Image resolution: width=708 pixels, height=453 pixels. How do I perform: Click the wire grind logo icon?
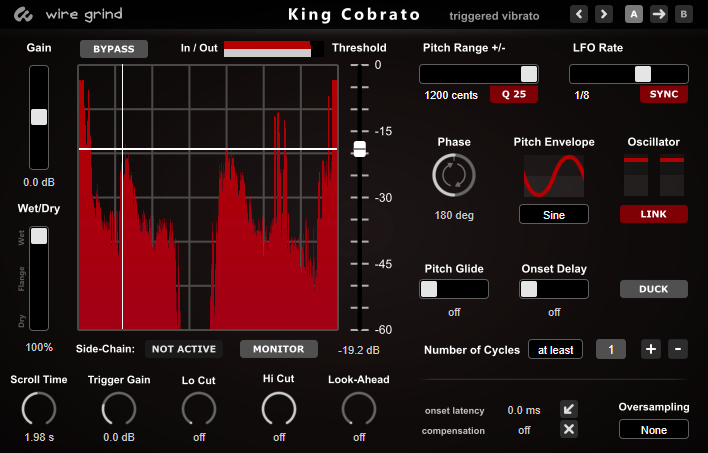(x=23, y=15)
